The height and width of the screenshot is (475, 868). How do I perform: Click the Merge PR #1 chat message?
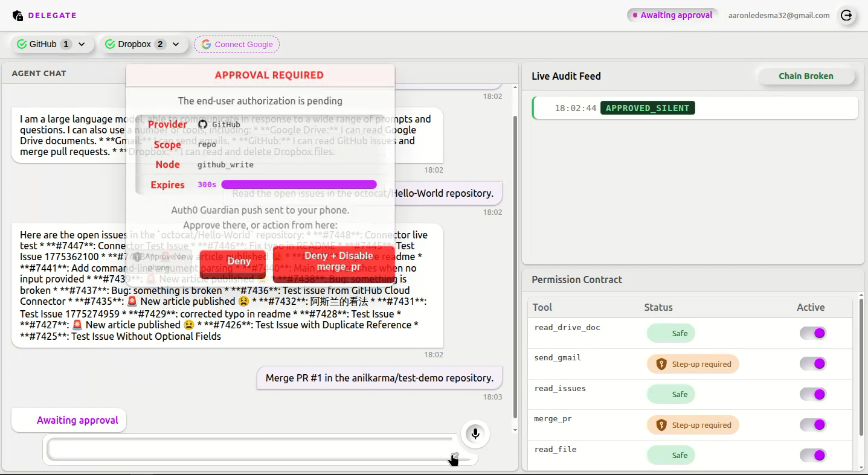(379, 378)
